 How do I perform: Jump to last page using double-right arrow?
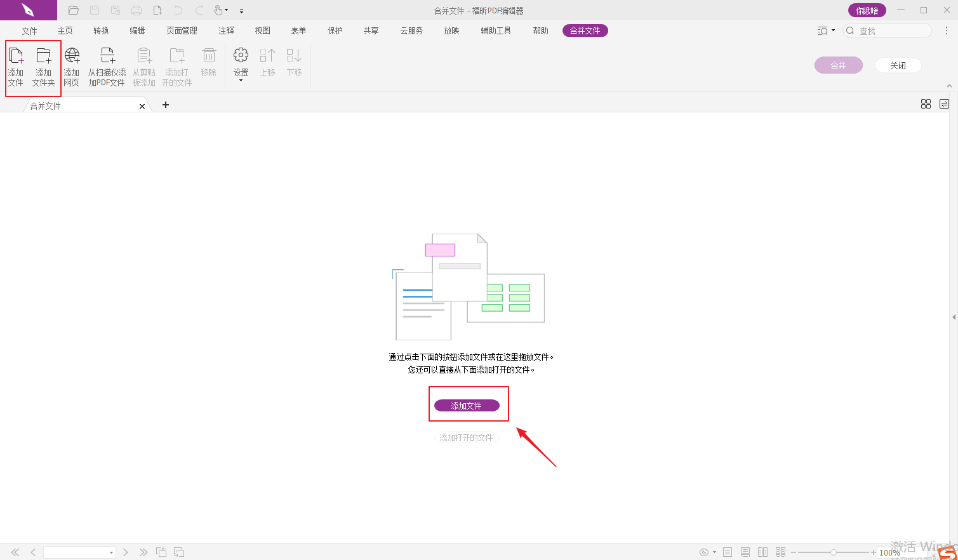(143, 552)
